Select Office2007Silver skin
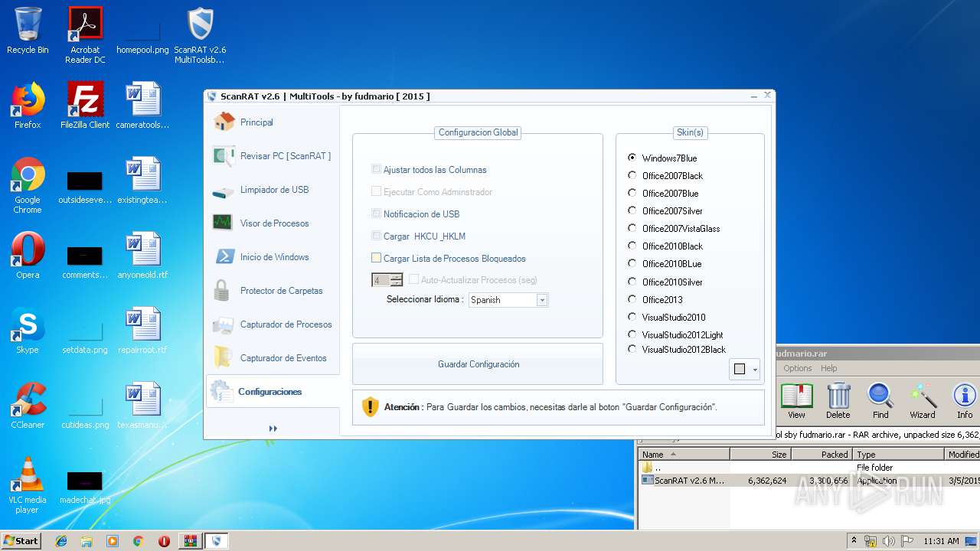 pyautogui.click(x=632, y=210)
